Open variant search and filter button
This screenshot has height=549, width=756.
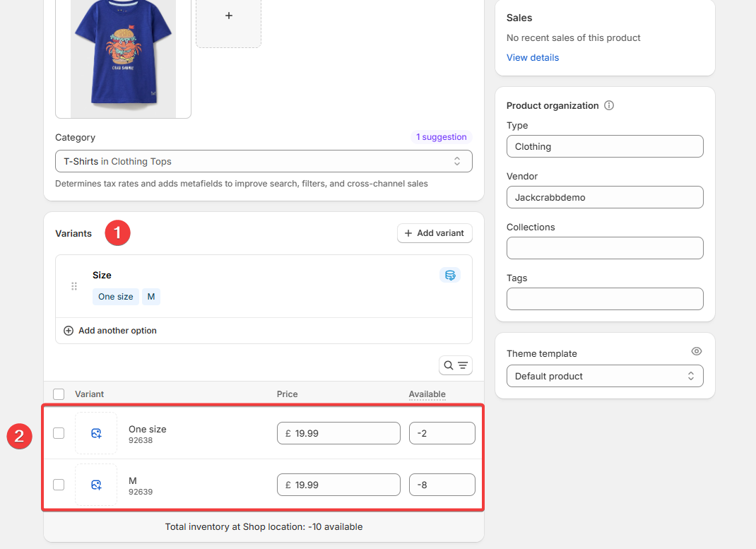(x=456, y=365)
